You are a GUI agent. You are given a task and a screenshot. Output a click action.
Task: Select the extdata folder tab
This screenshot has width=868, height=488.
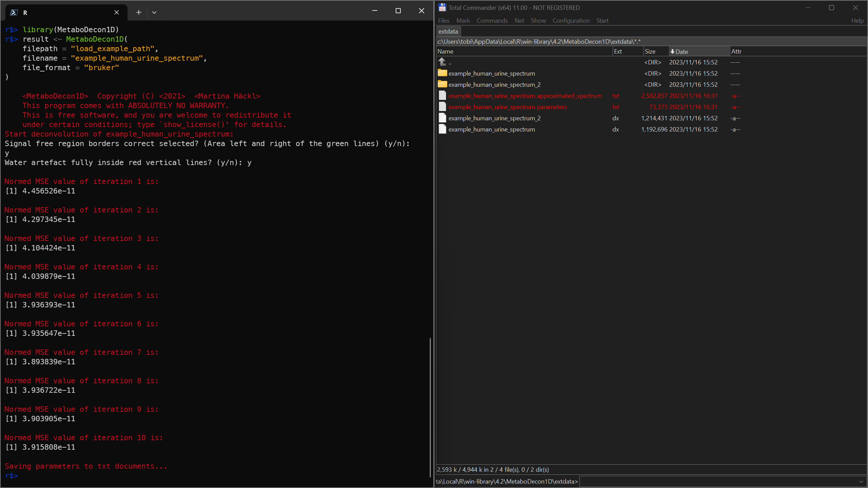[x=448, y=32]
